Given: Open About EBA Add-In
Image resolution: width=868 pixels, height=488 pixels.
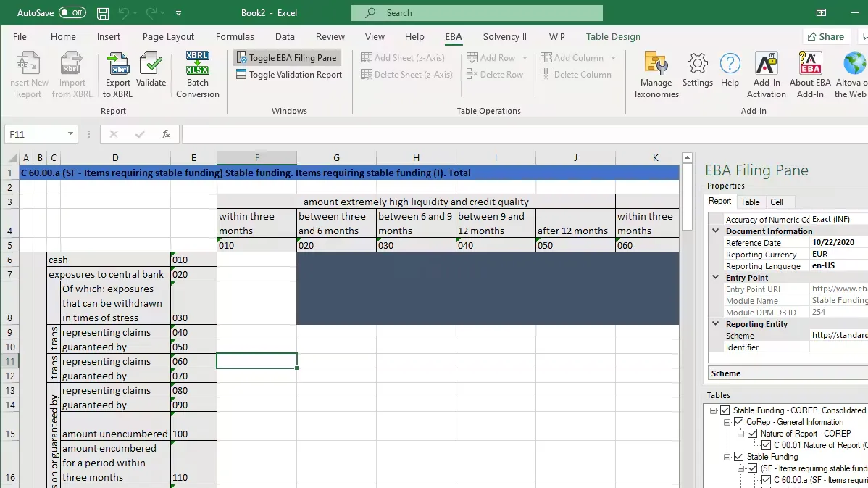Looking at the screenshot, I should click(810, 65).
